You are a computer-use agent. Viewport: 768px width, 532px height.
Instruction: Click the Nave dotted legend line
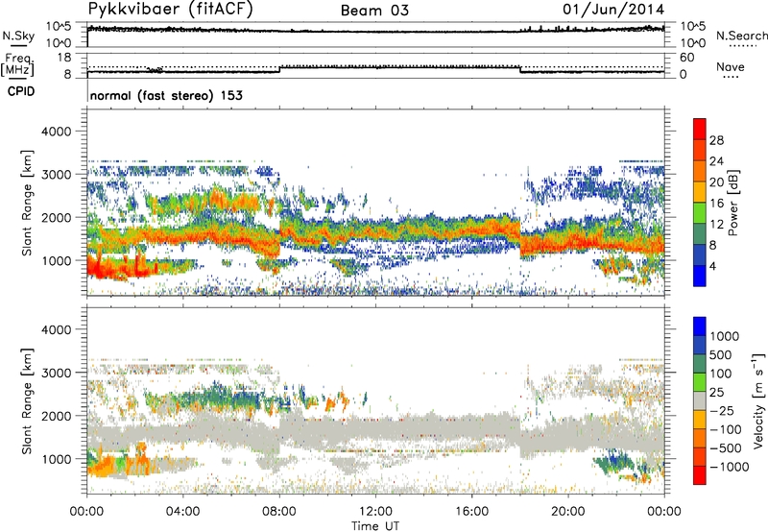pos(731,77)
